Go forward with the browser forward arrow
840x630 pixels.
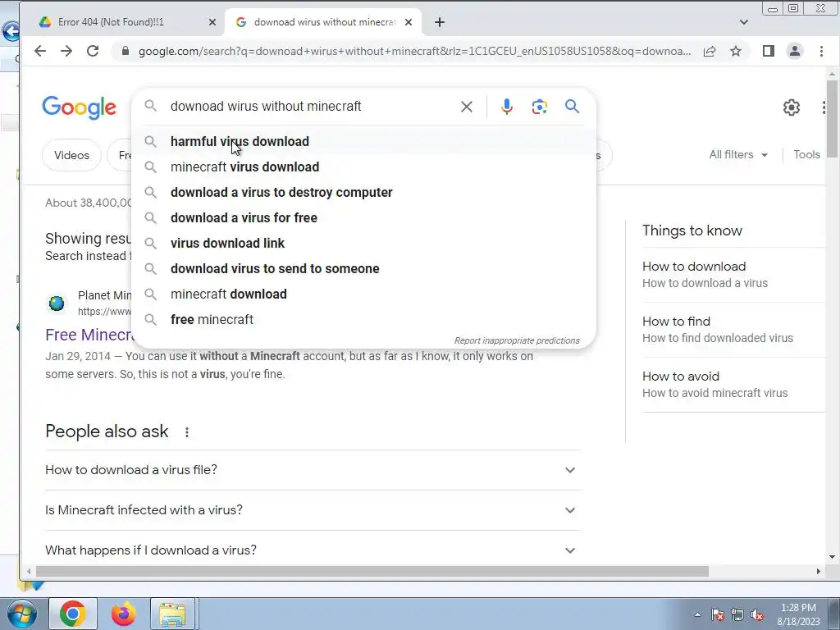[x=66, y=51]
